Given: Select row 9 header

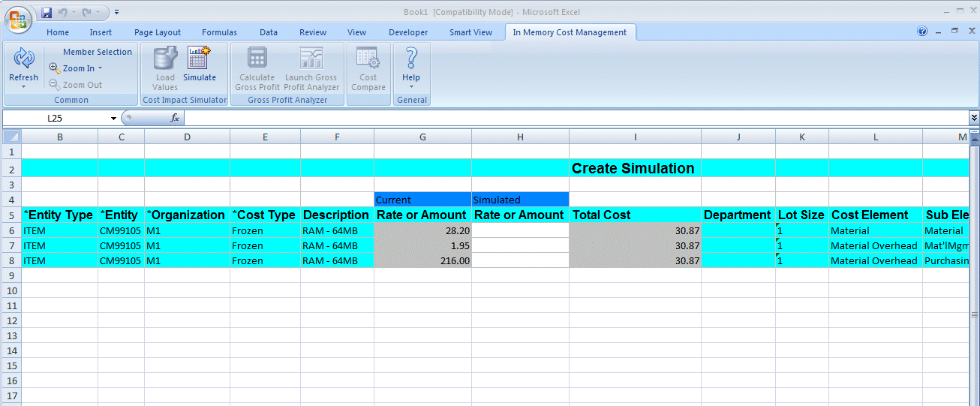Looking at the screenshot, I should 12,275.
